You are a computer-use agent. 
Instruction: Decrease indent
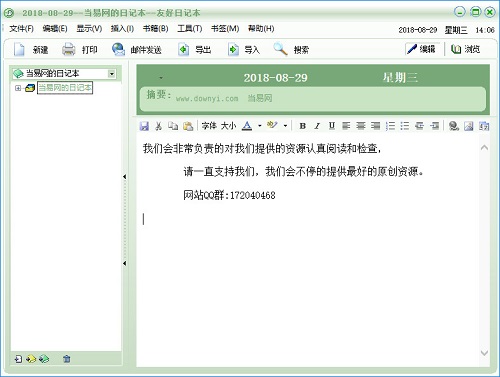point(419,126)
